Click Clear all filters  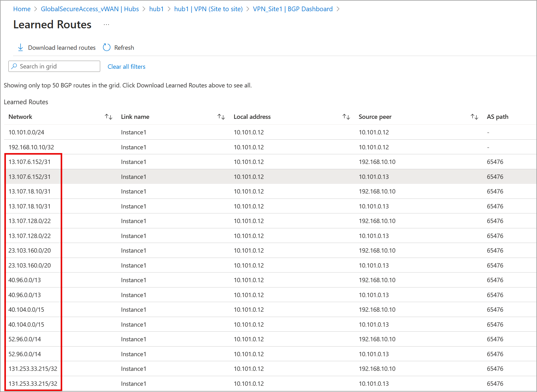coord(126,67)
